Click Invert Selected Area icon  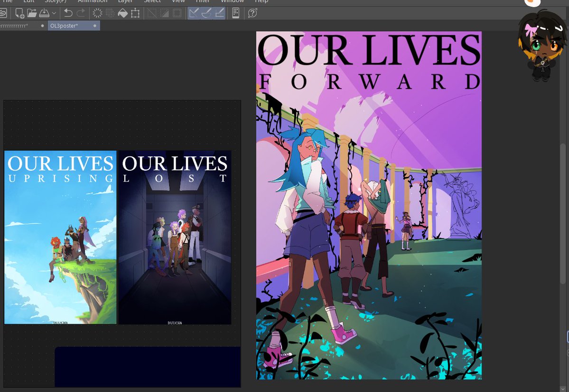164,13
